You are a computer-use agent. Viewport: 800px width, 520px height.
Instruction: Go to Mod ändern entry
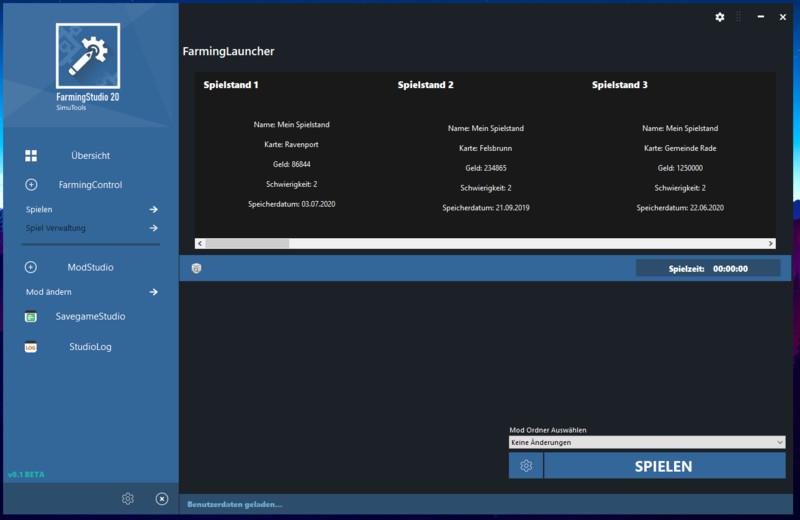[91, 292]
